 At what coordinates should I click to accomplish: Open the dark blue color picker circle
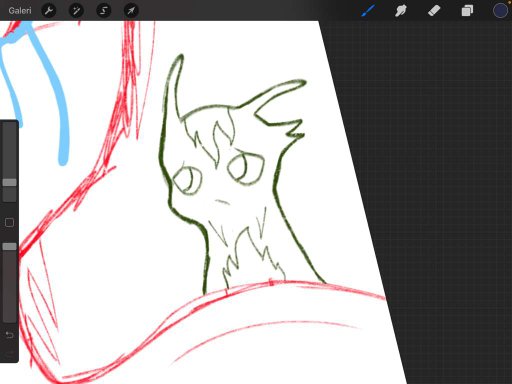[500, 10]
